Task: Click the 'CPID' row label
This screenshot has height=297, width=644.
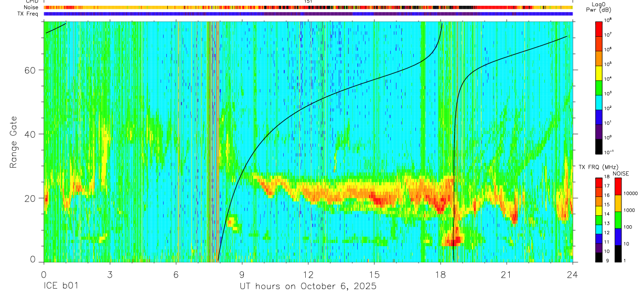Action: (x=32, y=2)
